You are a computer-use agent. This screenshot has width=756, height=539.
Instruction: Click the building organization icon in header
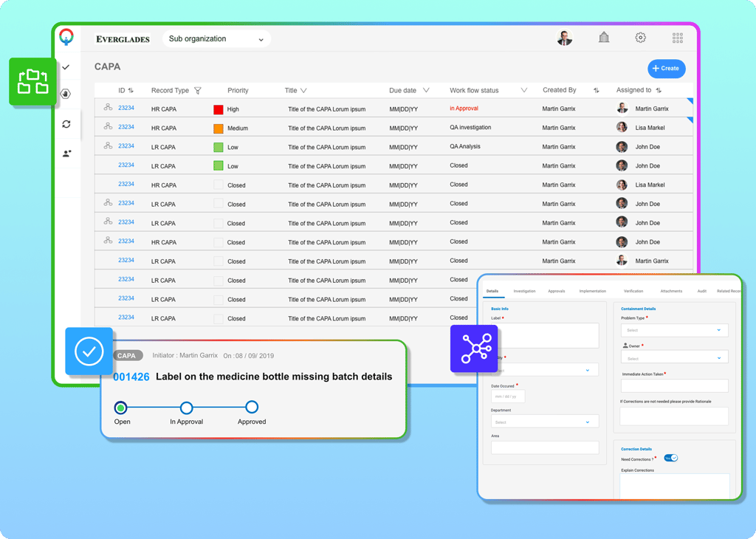(x=604, y=37)
